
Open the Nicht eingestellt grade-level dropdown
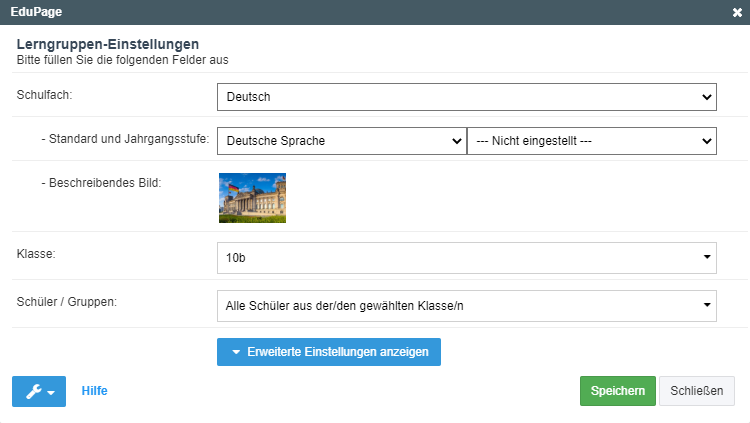(x=592, y=141)
